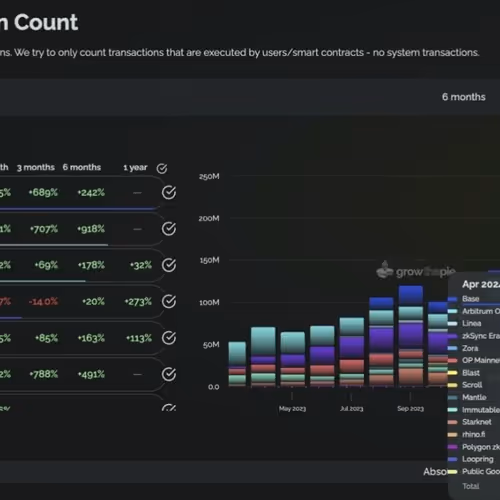Click the Loopring entry in the tooltip
This screenshot has width=500, height=500.
[478, 459]
